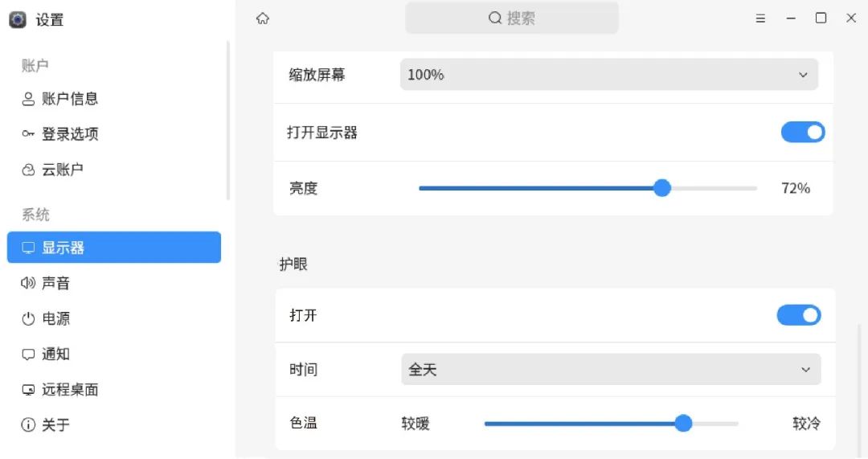Expand the 缩放屏幕 100% dropdown

coord(608,75)
